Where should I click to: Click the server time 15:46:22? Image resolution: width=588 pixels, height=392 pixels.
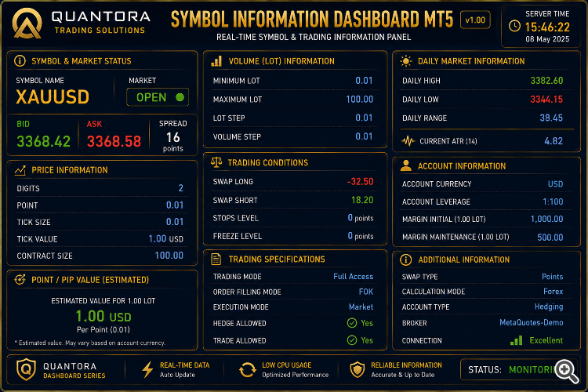(547, 27)
